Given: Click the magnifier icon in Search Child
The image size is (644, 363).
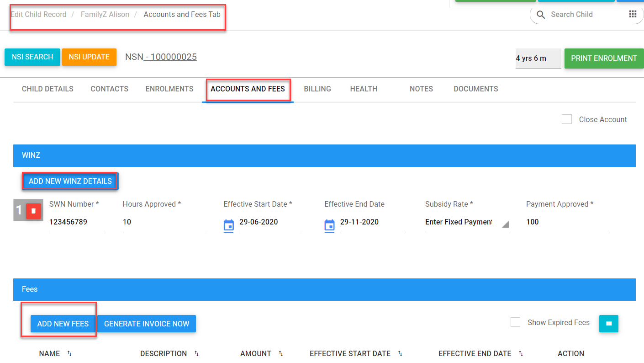Looking at the screenshot, I should coord(540,14).
